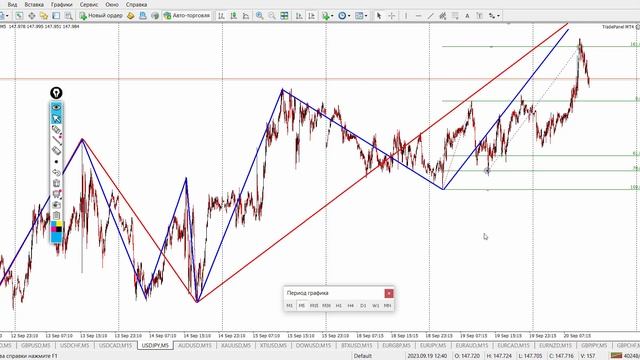Toggle chart shift icon

click(x=311, y=16)
